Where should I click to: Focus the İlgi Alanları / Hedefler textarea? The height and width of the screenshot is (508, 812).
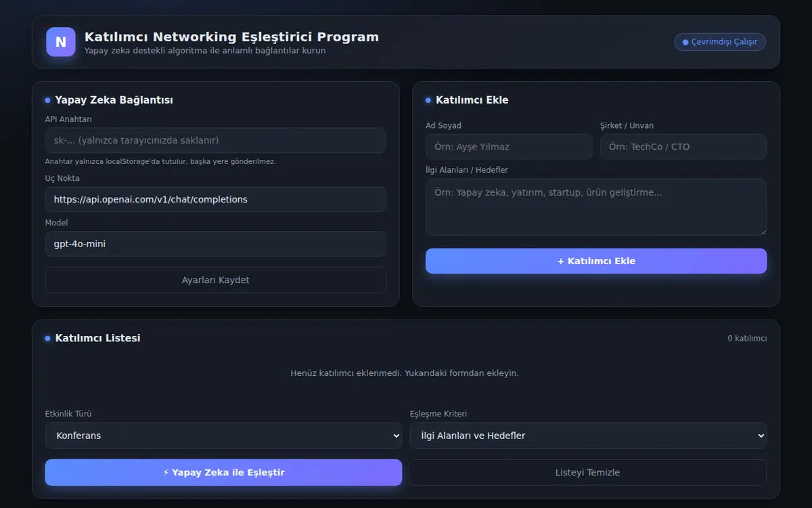596,207
